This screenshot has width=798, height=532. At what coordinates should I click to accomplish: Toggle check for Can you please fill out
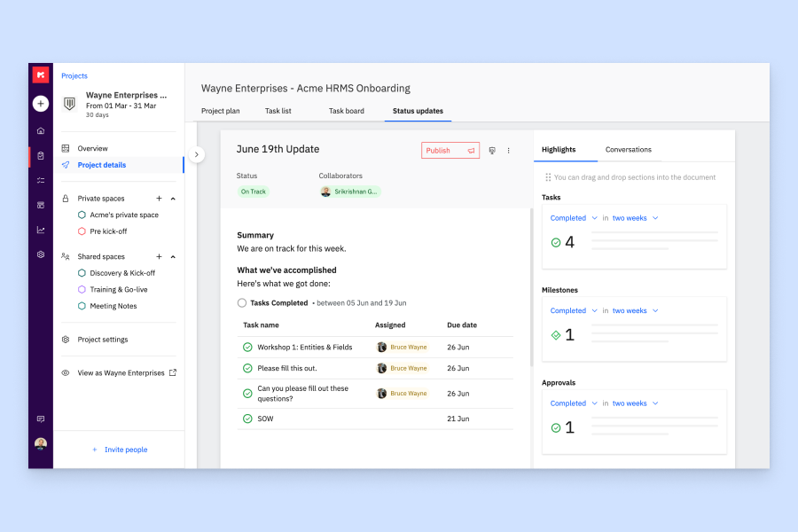point(247,394)
